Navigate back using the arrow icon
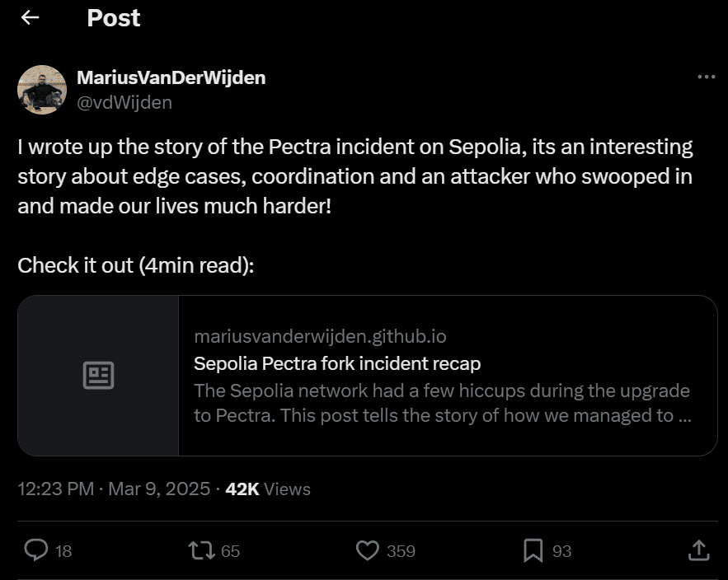 [x=29, y=17]
